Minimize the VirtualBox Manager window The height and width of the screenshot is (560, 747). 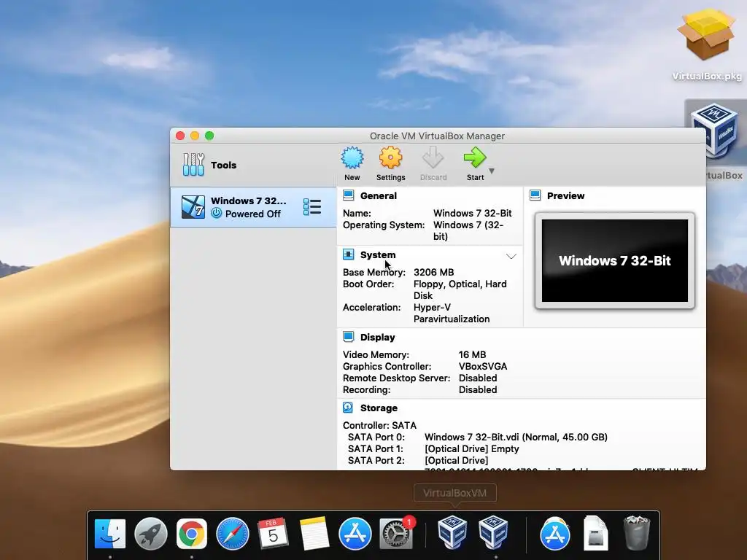click(194, 136)
